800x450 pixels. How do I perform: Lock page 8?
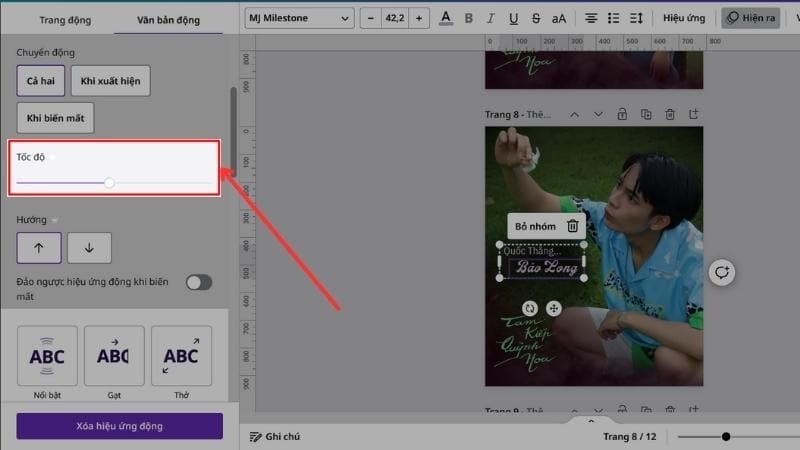pos(622,115)
